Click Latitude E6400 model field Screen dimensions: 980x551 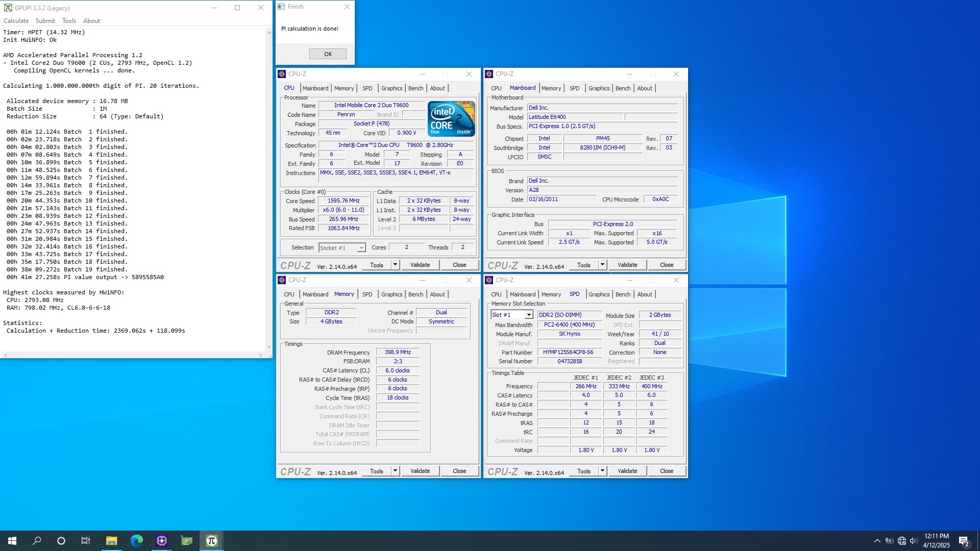575,117
